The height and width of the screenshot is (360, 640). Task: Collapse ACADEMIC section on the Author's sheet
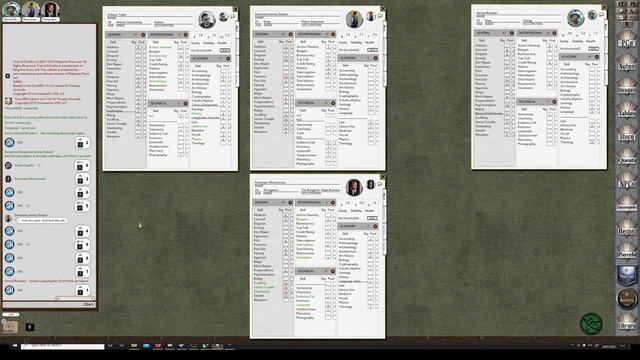(228, 58)
